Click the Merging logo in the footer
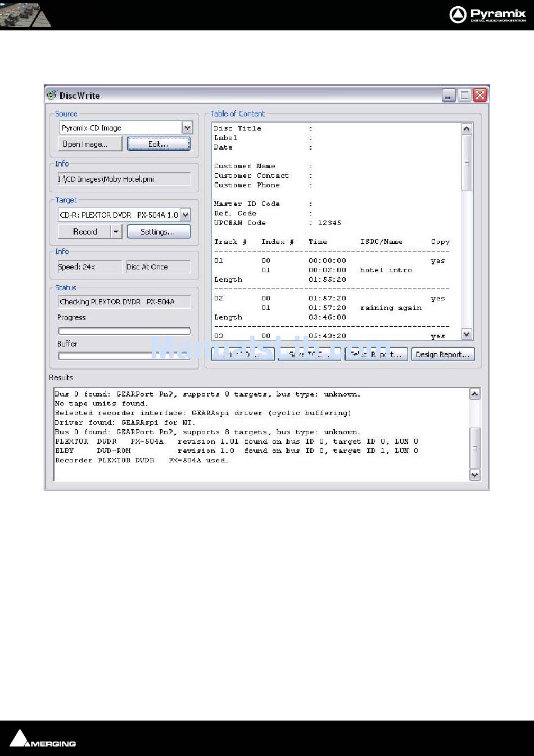 click(x=43, y=739)
